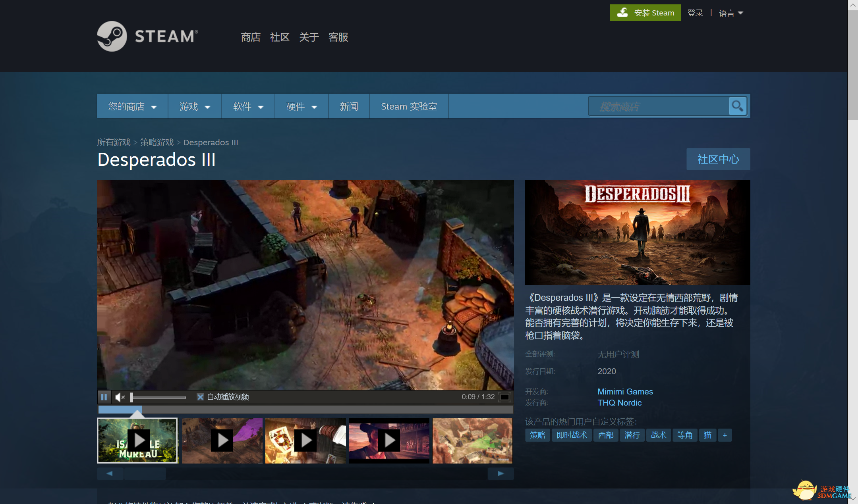Open publisher THQ Nordic link
The image size is (858, 504).
point(620,403)
